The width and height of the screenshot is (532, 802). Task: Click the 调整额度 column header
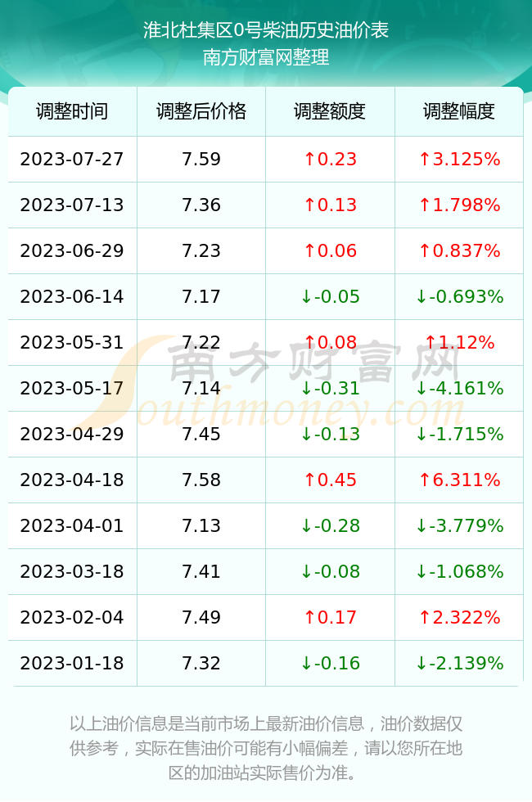(330, 111)
